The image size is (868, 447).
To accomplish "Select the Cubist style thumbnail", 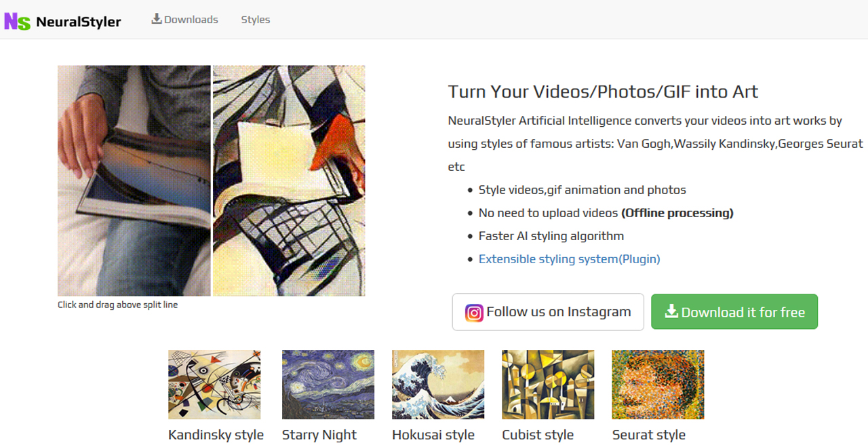I will (548, 385).
